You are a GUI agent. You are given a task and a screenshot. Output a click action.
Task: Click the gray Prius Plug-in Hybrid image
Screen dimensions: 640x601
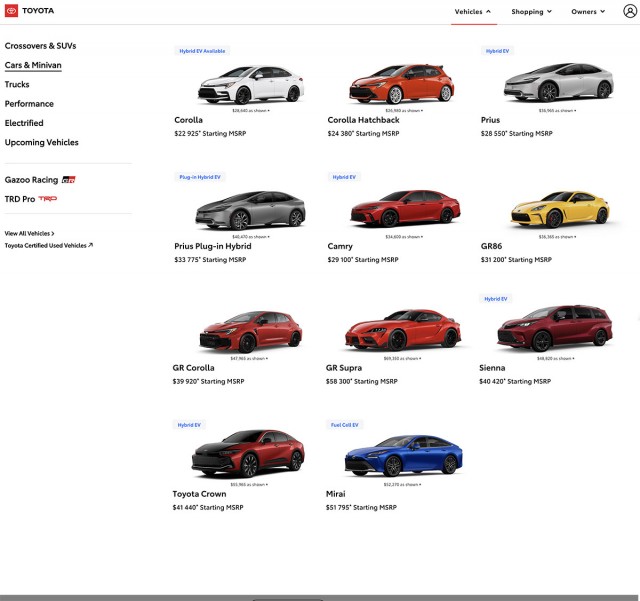(250, 210)
